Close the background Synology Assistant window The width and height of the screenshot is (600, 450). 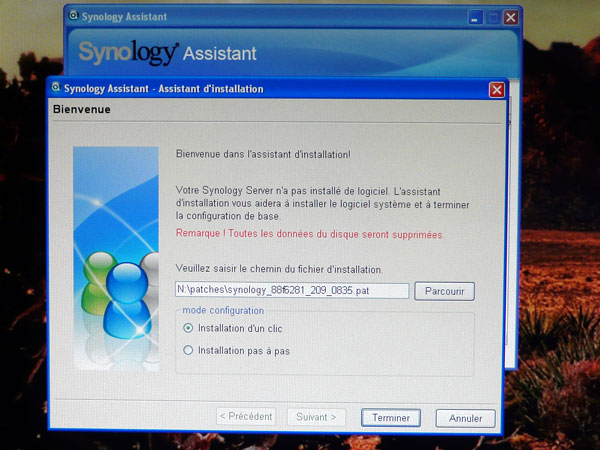pos(510,18)
